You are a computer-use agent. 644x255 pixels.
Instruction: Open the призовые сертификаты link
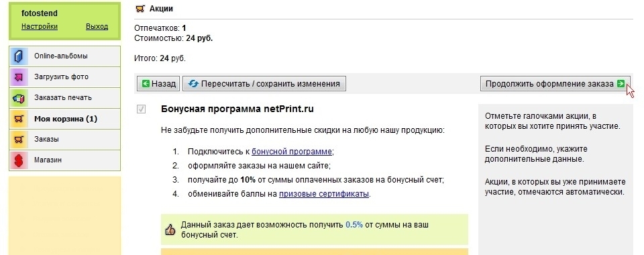pyautogui.click(x=324, y=194)
